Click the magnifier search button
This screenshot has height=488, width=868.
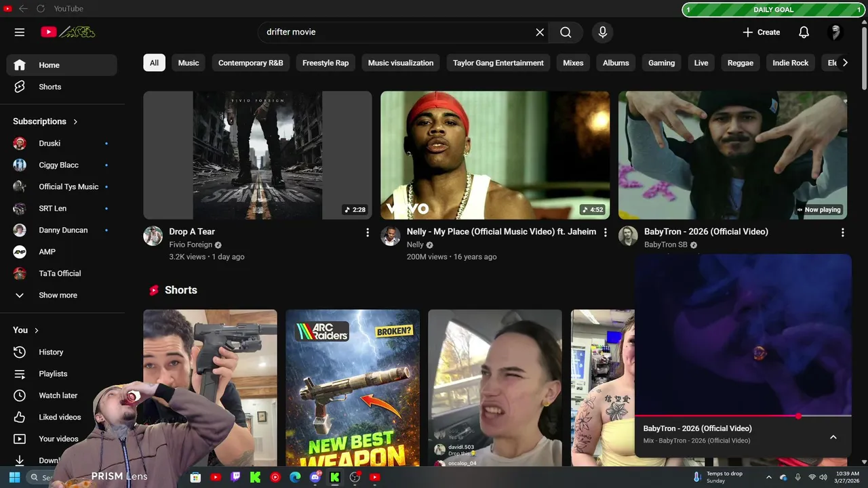coord(566,32)
